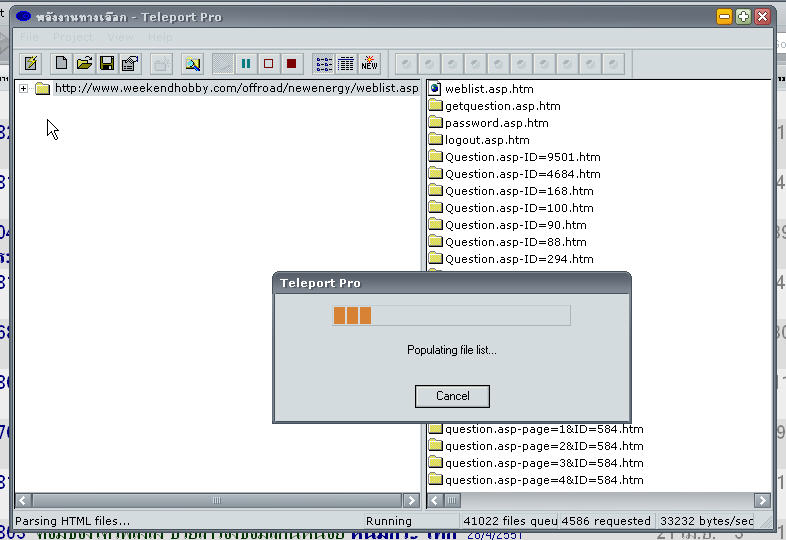Click the left pane's scroll-right arrow
The width and height of the screenshot is (786, 540).
[411, 500]
